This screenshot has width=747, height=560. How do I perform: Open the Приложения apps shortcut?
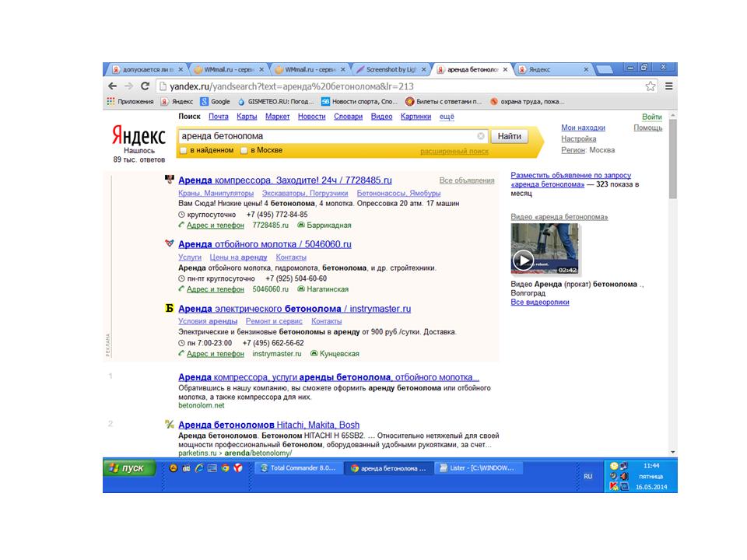130,101
